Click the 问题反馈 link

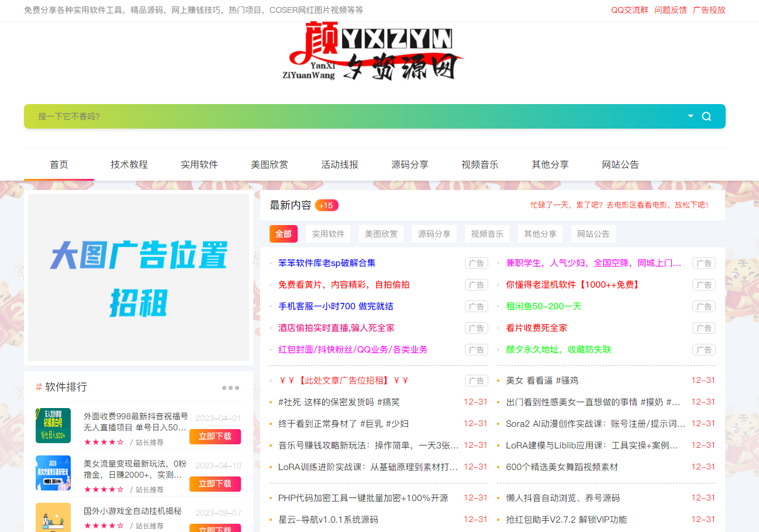click(670, 10)
